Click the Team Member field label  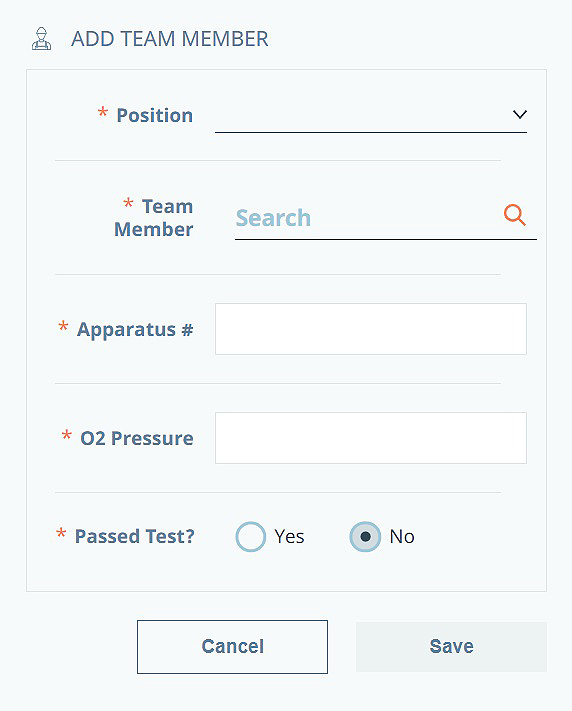click(x=154, y=218)
